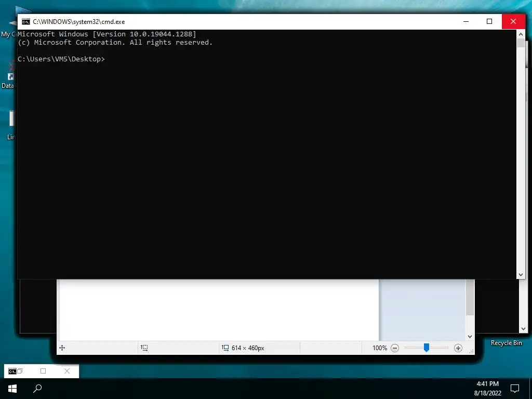
Task: Click the cmd.exe title bar icon
Action: pyautogui.click(x=26, y=22)
